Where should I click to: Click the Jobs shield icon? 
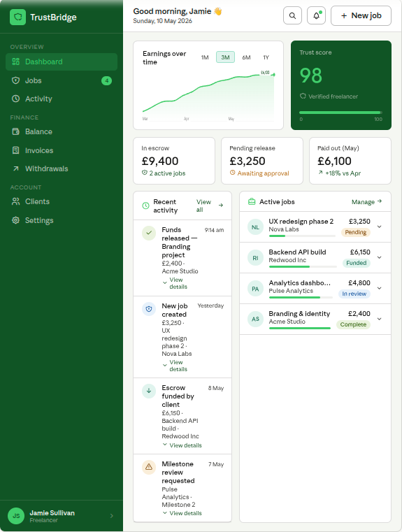pyautogui.click(x=15, y=80)
